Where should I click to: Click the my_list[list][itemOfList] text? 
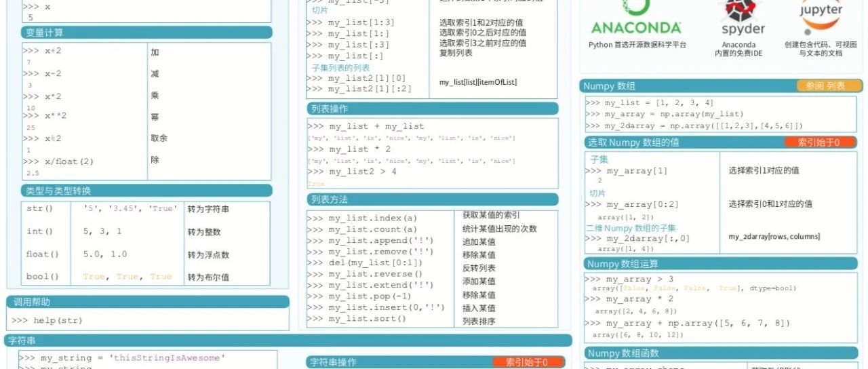(x=477, y=82)
